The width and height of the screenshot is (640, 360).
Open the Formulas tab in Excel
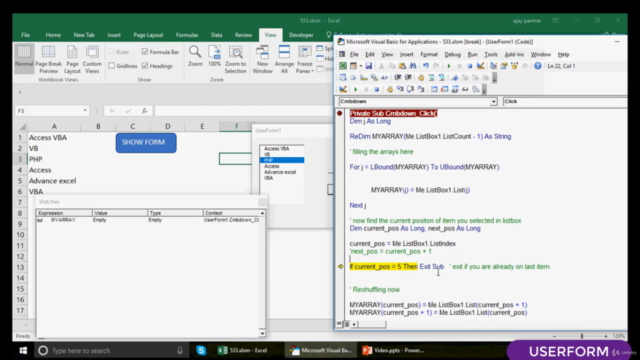tap(187, 35)
